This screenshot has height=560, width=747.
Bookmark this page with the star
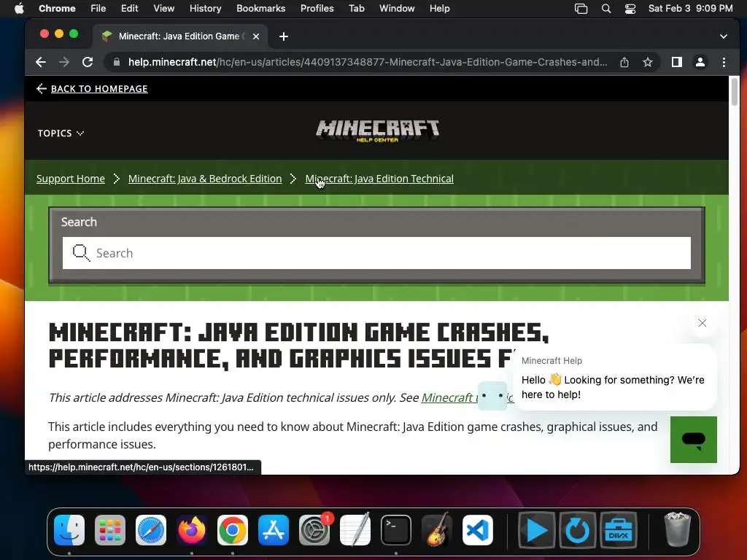(648, 62)
